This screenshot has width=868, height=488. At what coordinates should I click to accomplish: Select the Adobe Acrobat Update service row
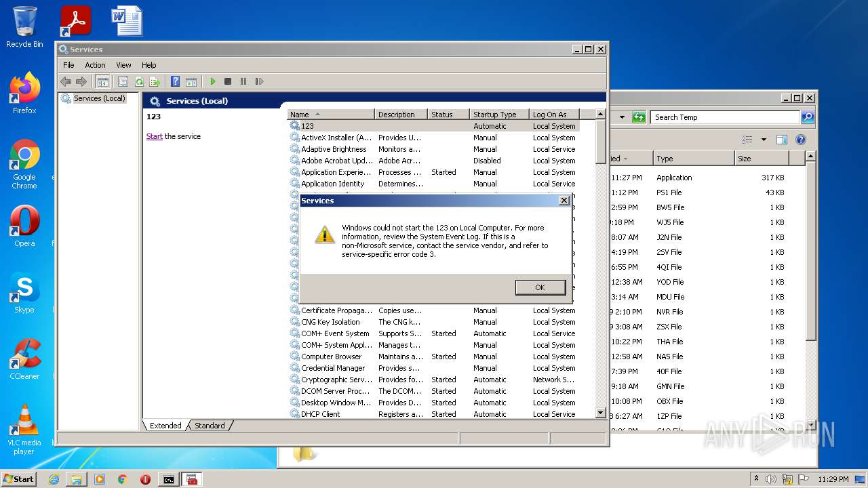click(434, 161)
